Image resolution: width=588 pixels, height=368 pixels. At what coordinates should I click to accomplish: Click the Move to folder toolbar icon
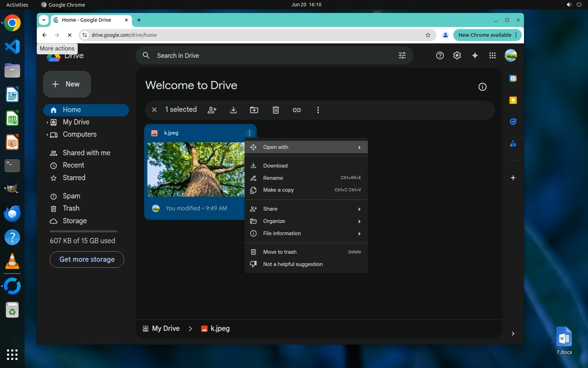(254, 110)
